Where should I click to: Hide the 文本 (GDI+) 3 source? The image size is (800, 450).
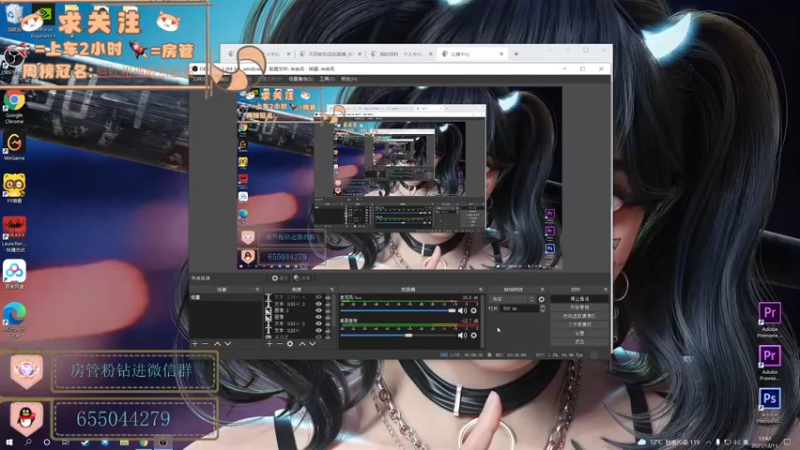(319, 304)
